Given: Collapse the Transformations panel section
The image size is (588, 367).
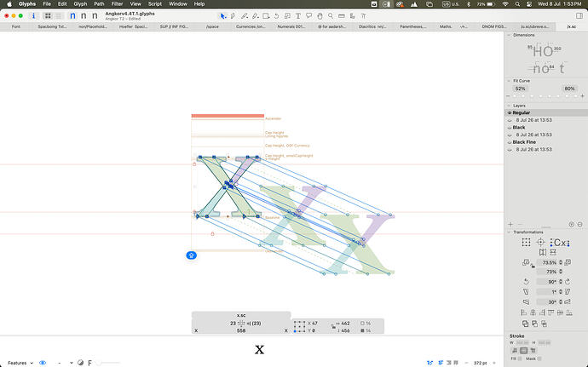Looking at the screenshot, I should [x=509, y=232].
